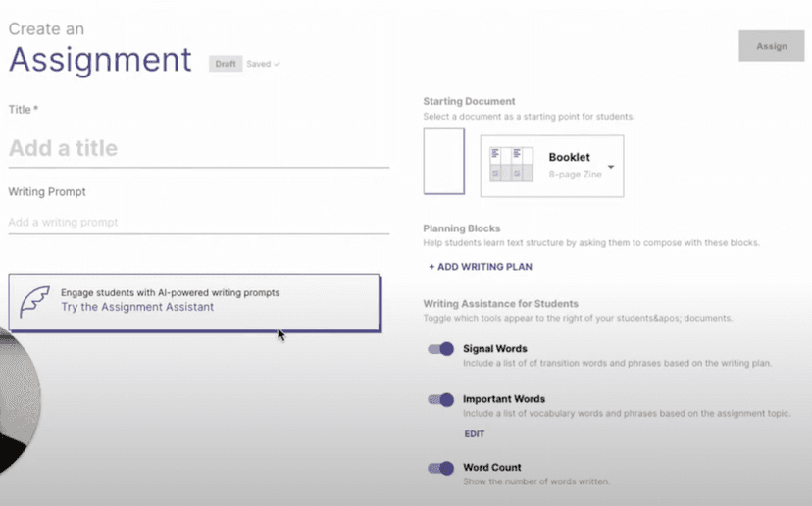Screen dimensions: 812x506
Task: Click the Saved checkmark status icon
Action: pos(277,64)
